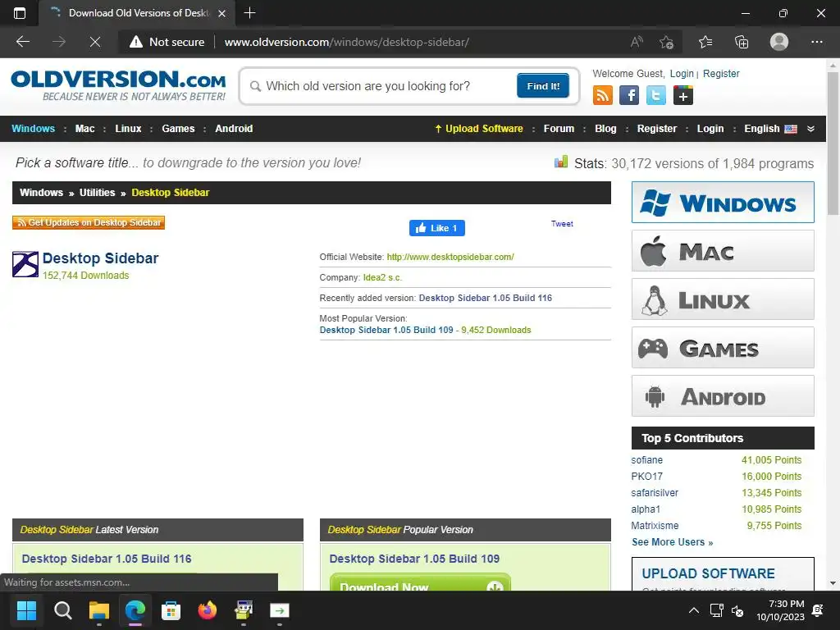The image size is (840, 630).
Task: Open the Collections icon in toolbar
Action: point(742,42)
